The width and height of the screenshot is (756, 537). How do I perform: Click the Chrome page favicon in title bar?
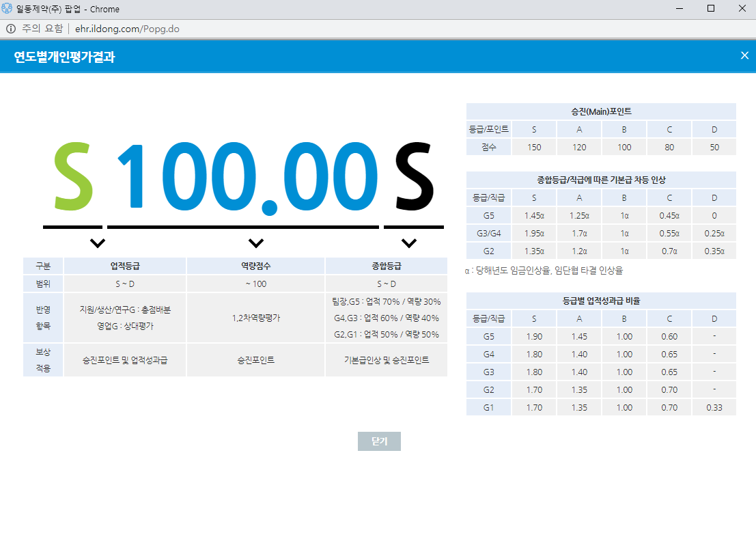pyautogui.click(x=7, y=9)
